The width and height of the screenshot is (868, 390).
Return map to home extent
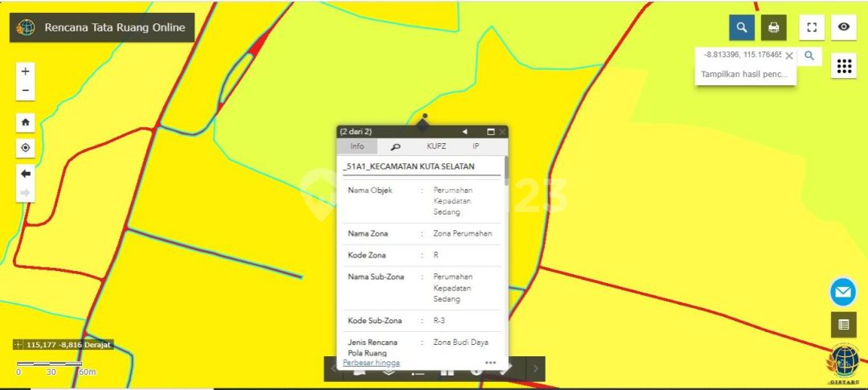[26, 122]
